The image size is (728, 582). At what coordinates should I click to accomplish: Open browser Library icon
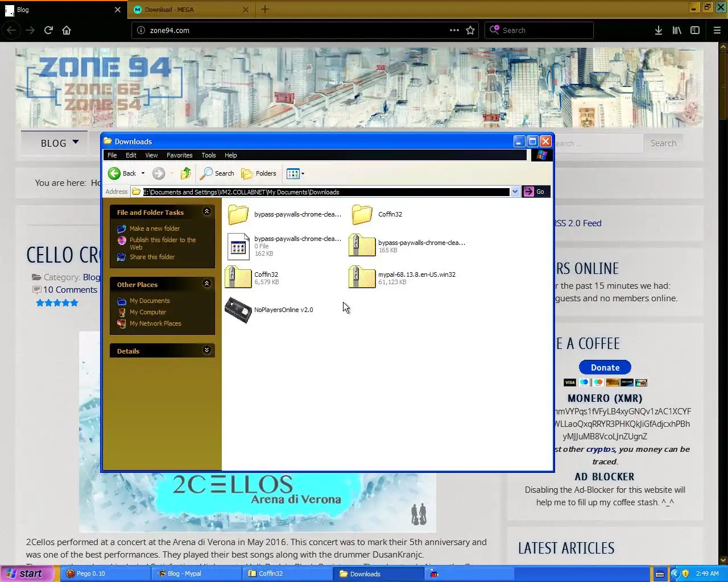[x=677, y=30]
